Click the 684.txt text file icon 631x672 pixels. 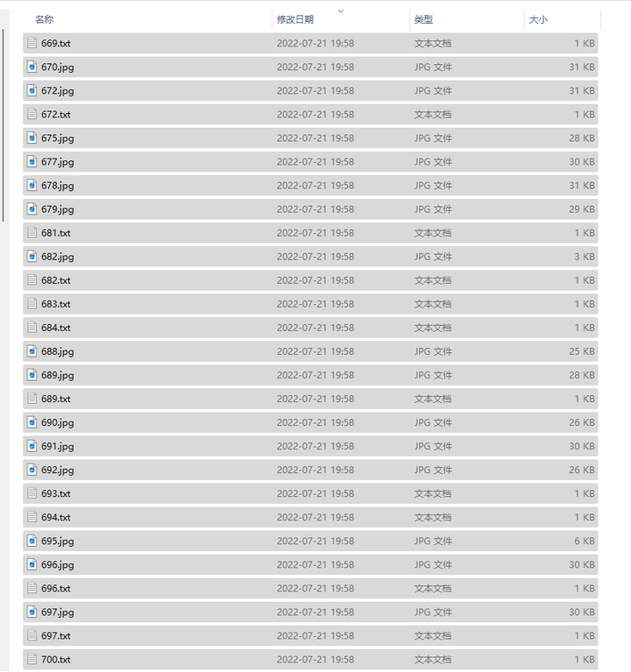coord(32,328)
